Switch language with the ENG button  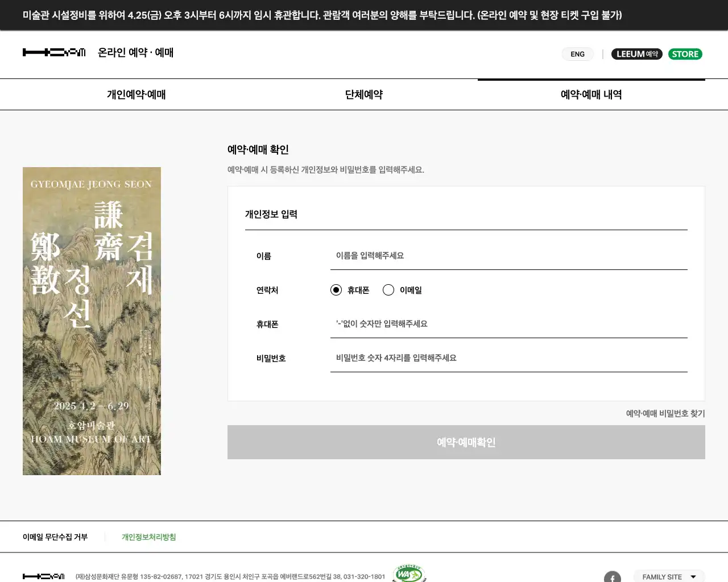(x=577, y=54)
